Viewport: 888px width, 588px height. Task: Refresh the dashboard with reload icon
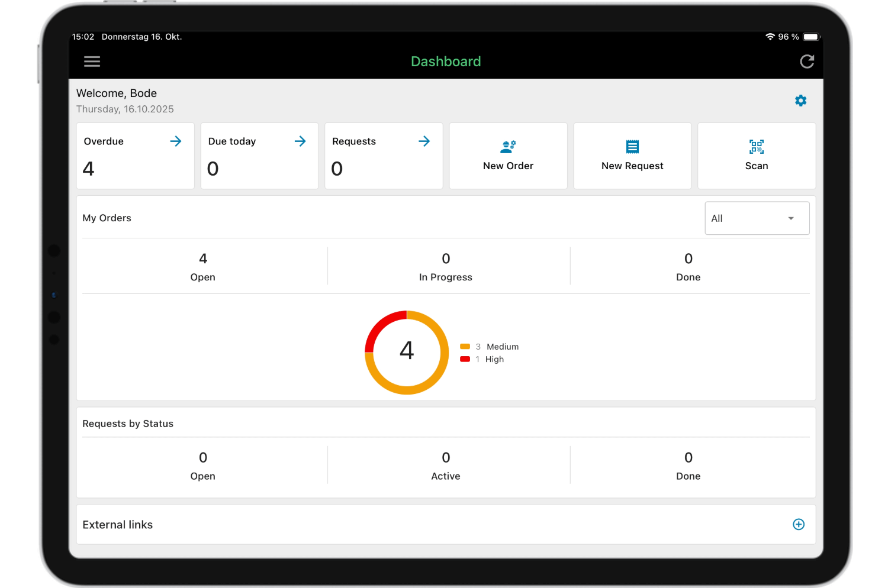807,62
